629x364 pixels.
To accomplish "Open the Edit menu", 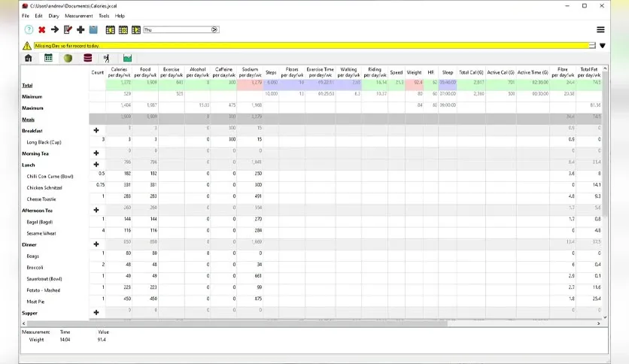I will pos(38,16).
